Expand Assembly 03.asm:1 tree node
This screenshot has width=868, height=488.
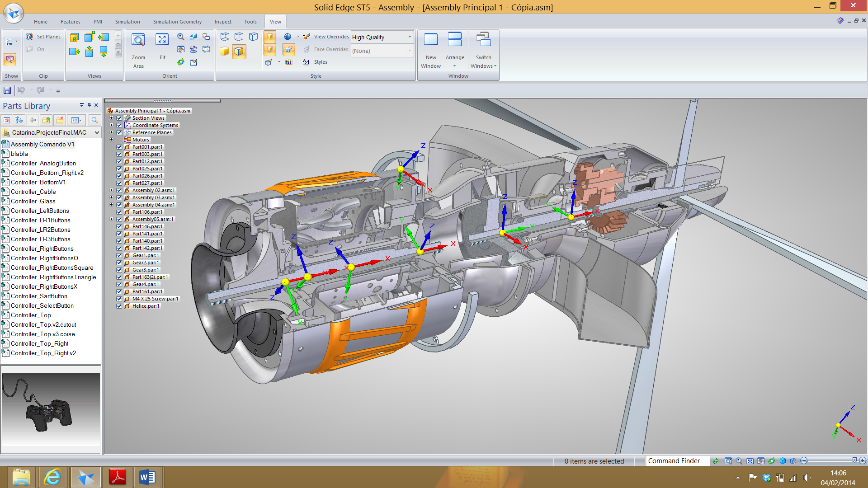pyautogui.click(x=111, y=197)
